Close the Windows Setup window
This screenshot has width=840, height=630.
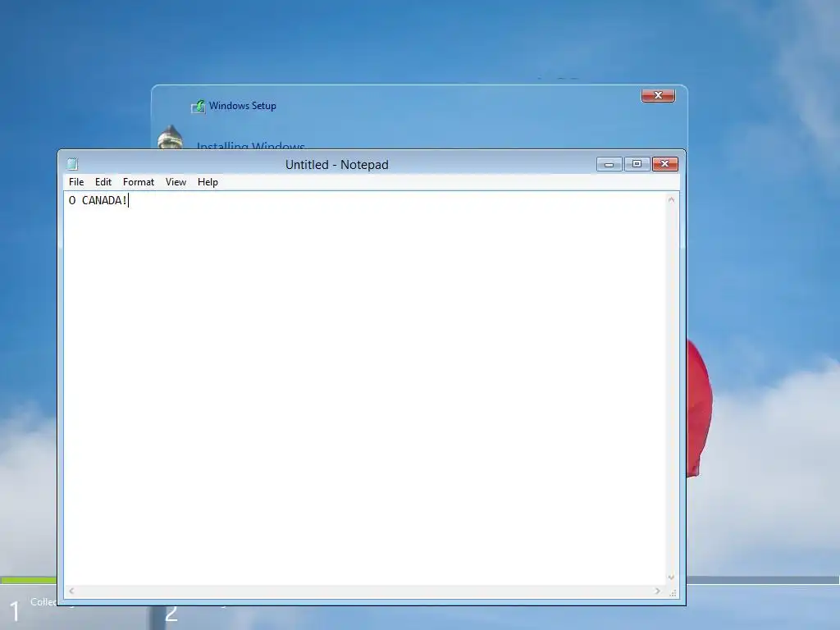pos(658,95)
